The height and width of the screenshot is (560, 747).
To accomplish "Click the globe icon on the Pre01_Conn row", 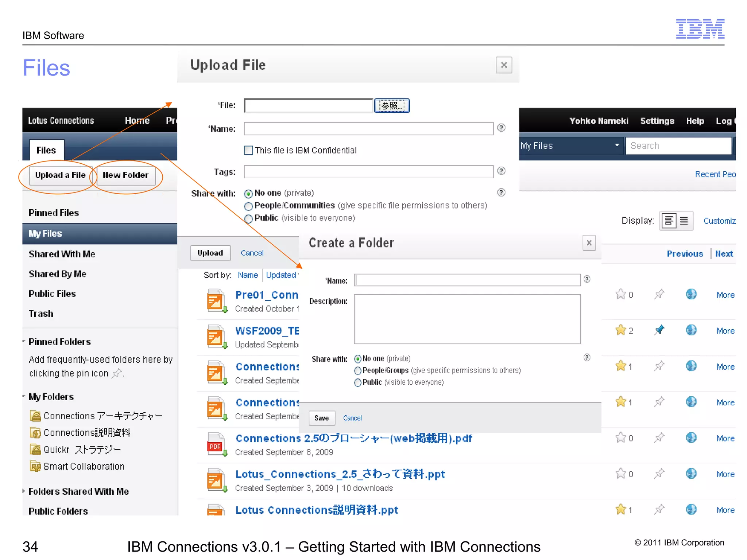I will pos(691,294).
